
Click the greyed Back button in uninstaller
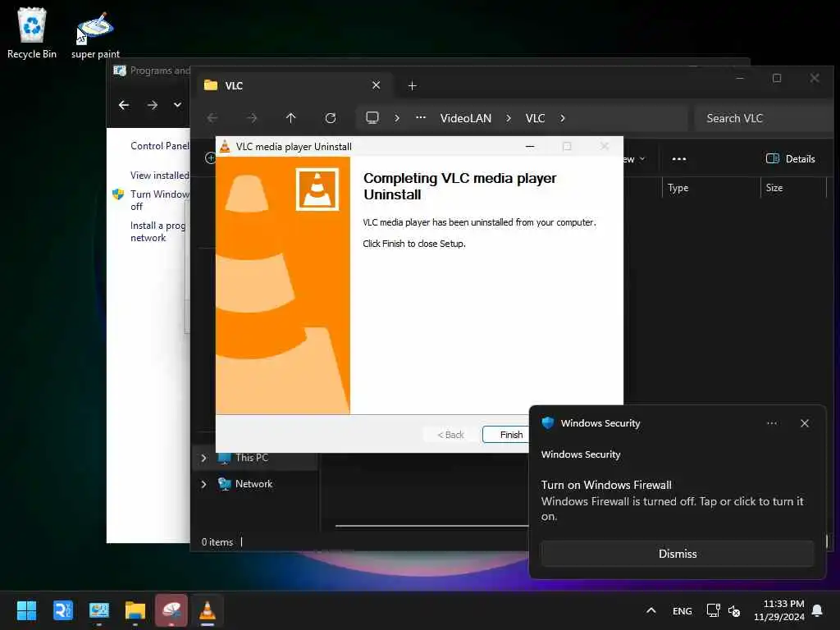point(450,435)
